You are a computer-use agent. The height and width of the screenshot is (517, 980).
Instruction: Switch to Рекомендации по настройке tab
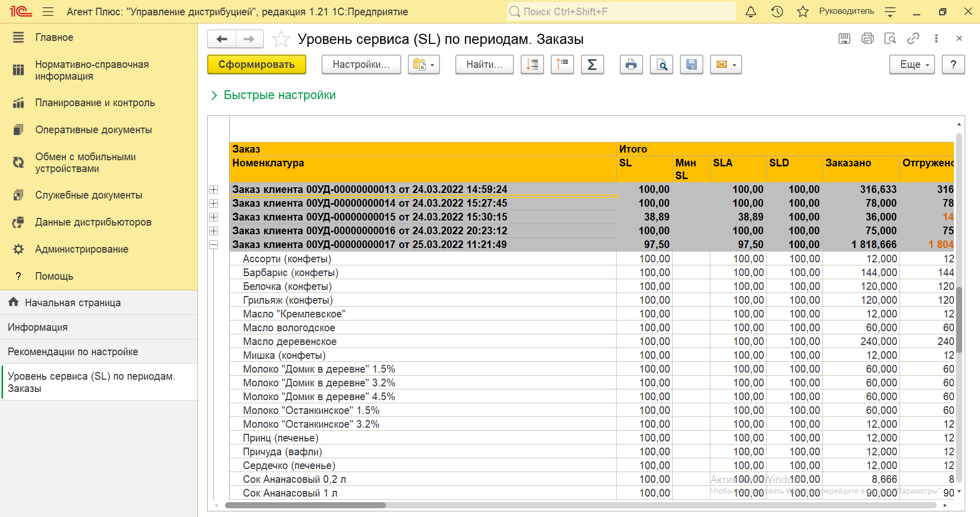point(99,352)
